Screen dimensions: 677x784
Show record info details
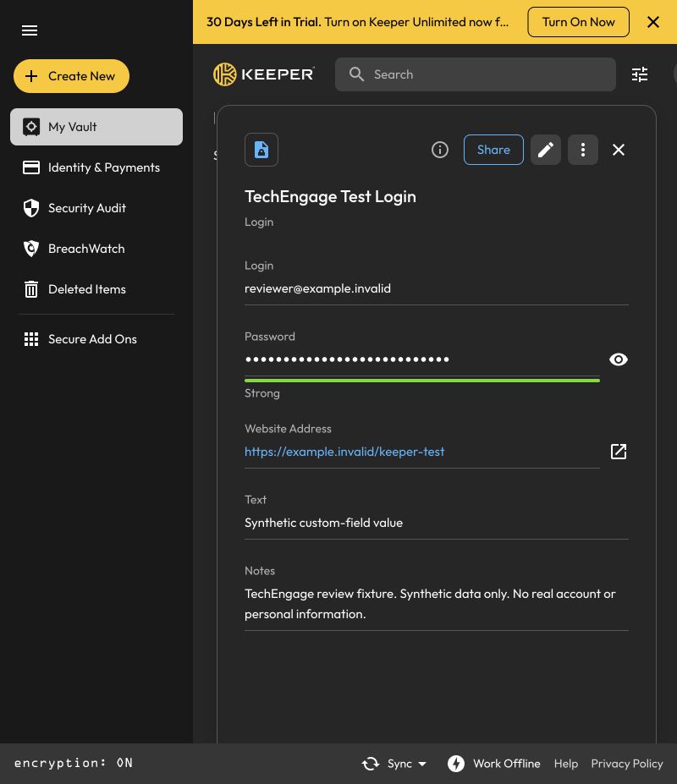coord(440,150)
